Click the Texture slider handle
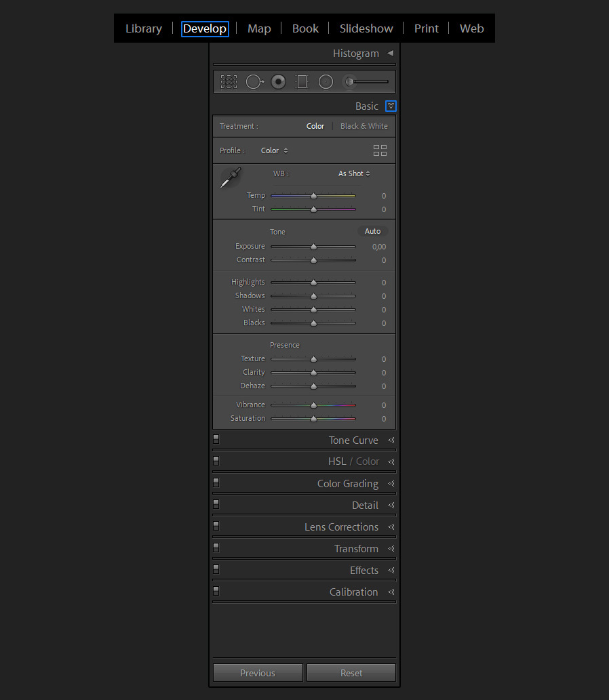This screenshot has height=700, width=609. [x=314, y=359]
